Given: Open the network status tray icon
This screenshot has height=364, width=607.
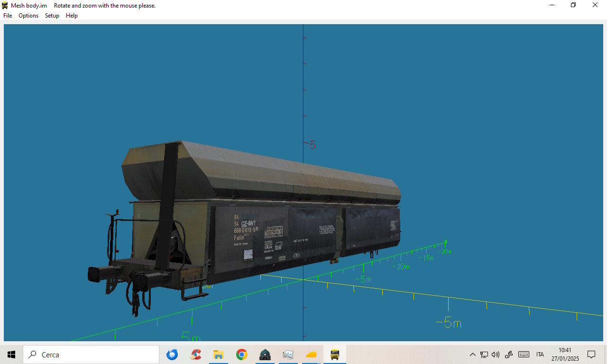Looking at the screenshot, I should coord(484,355).
